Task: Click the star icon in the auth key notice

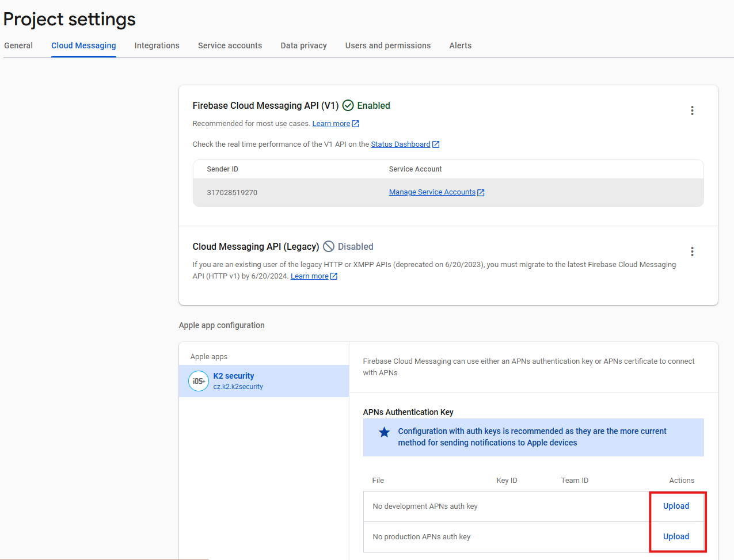Action: pos(384,432)
